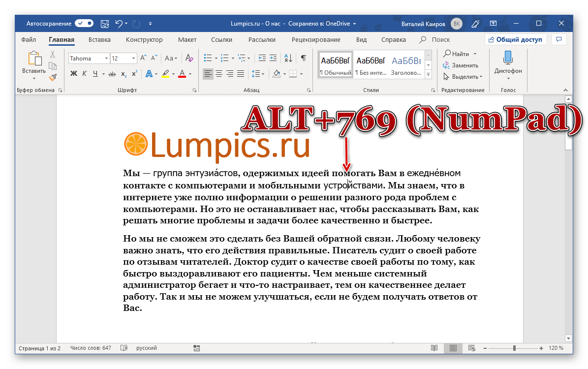588x369 pixels.
Task: Apply strikethrough formatting to text
Action: pyautogui.click(x=112, y=74)
